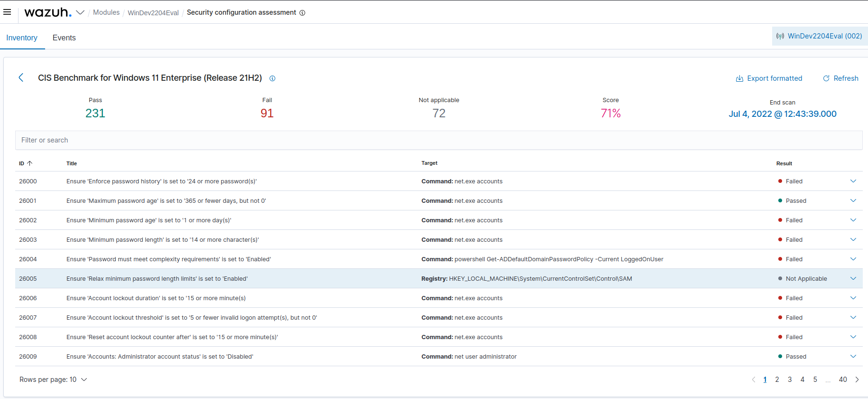Expand row 26009 details
Screen dimensions: 868x399
coord(853,356)
